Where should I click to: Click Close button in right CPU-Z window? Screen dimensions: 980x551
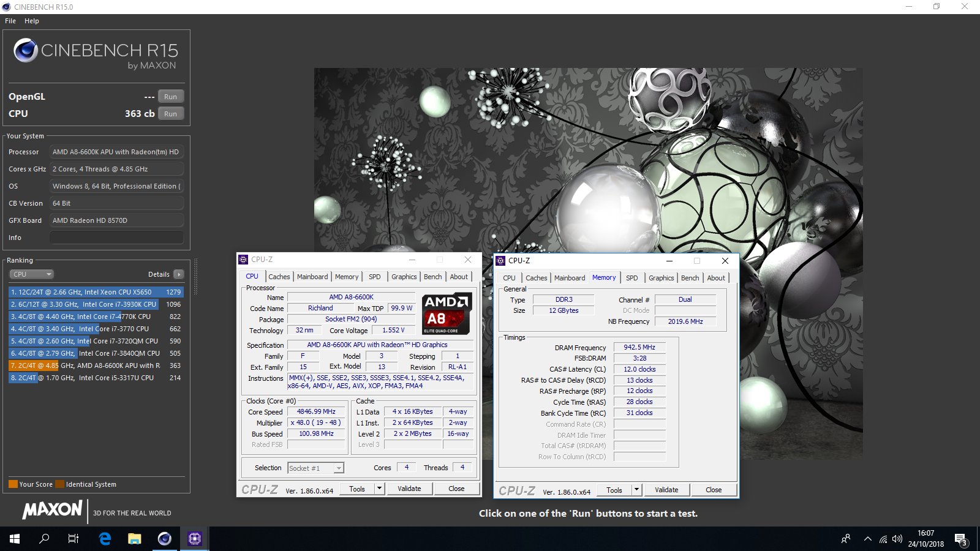(x=714, y=490)
